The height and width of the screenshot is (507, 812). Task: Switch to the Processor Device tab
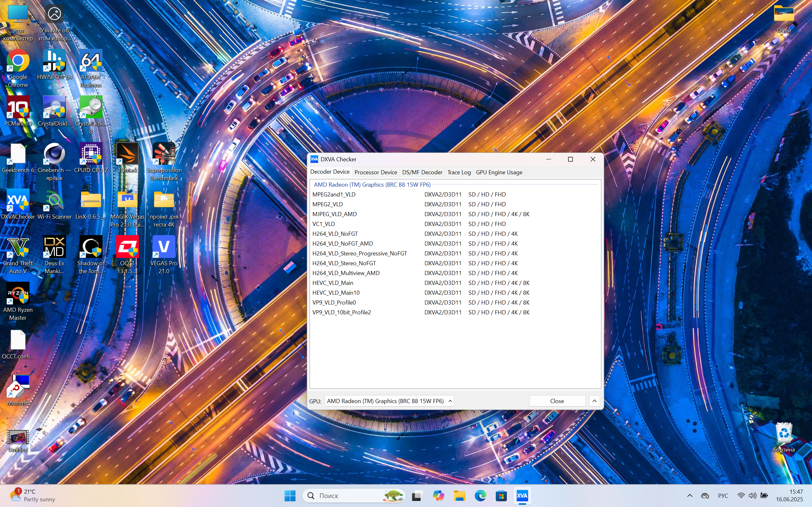[x=376, y=172]
